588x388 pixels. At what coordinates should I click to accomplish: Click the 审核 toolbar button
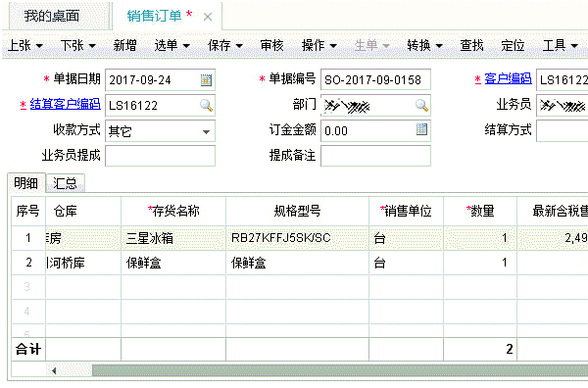271,46
